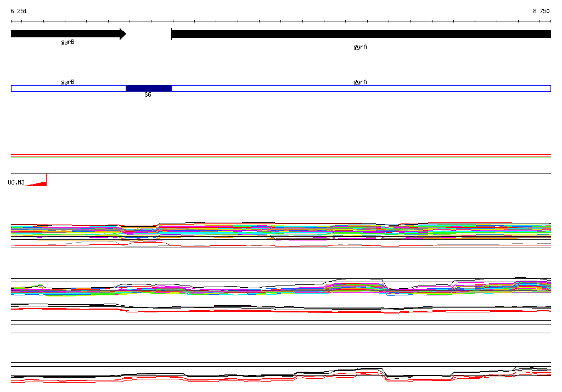Click the gyrA label under black bar
Screen dimensions: 562x392
point(360,47)
